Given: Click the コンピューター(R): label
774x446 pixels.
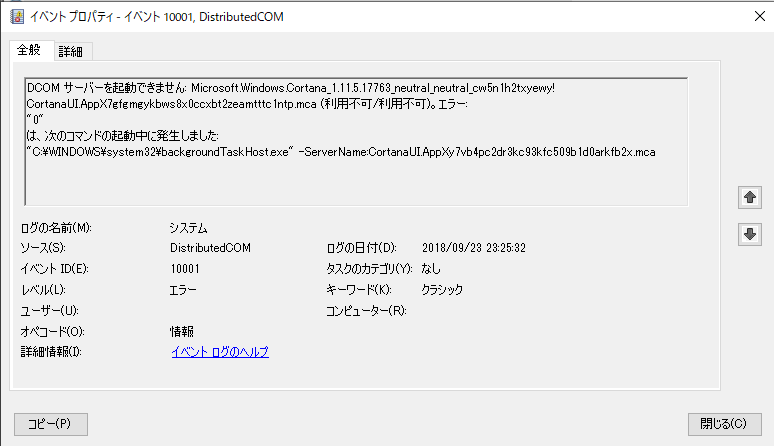Looking at the screenshot, I should 366,311.
